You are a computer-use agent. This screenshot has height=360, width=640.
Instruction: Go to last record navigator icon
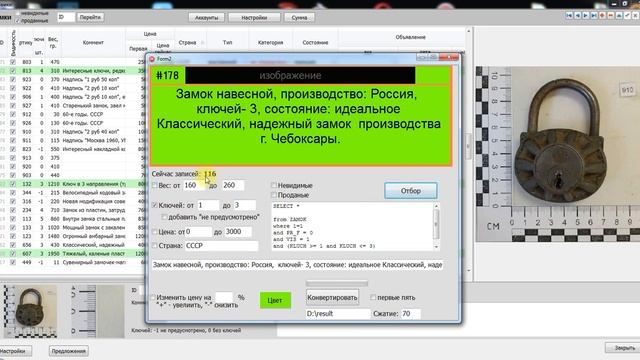[594, 16]
